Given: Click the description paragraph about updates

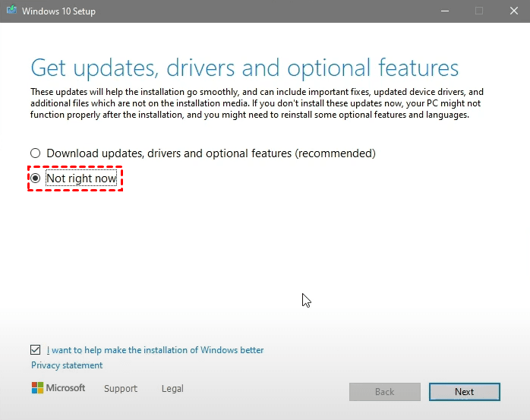Looking at the screenshot, I should click(257, 103).
